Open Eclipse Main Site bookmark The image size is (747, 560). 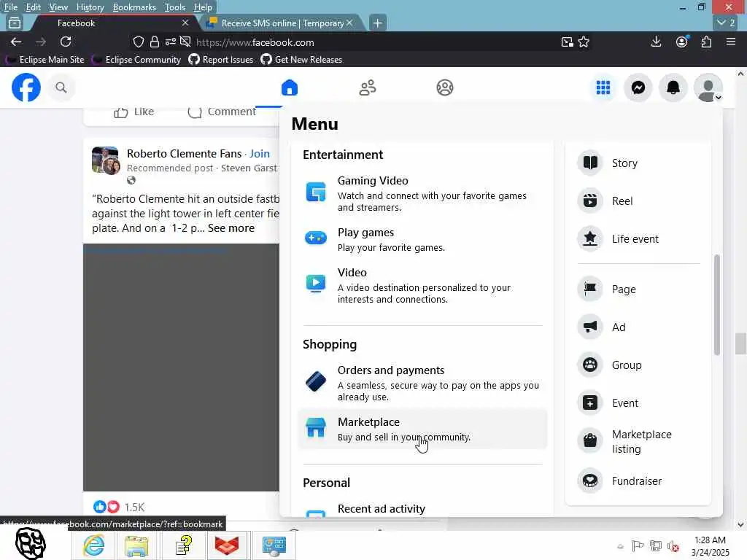click(x=46, y=60)
